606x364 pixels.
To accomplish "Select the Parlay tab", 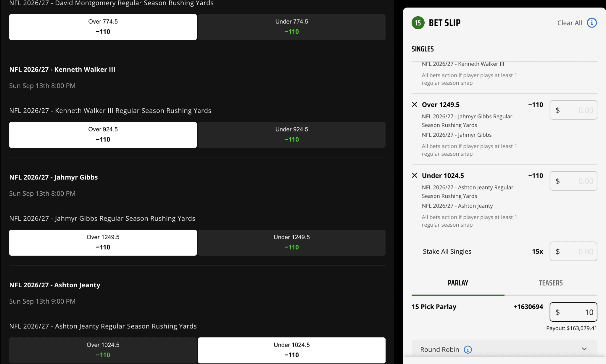I will tap(458, 283).
